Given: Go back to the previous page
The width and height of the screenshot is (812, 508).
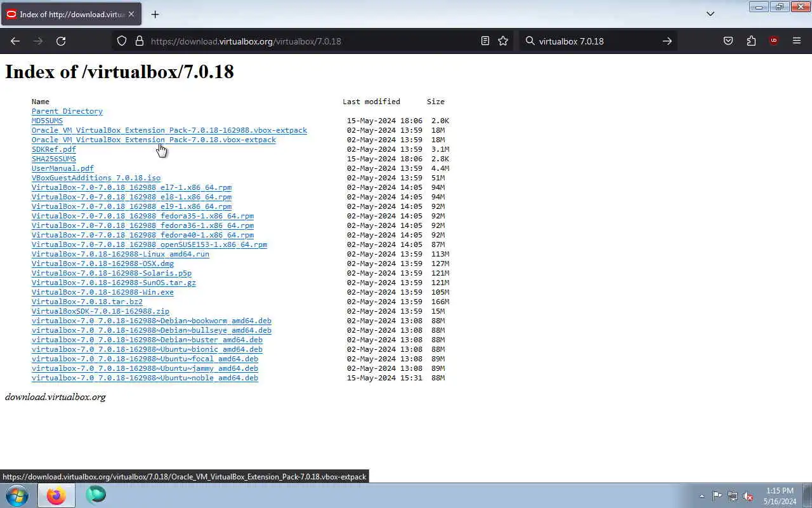Looking at the screenshot, I should click(x=15, y=41).
